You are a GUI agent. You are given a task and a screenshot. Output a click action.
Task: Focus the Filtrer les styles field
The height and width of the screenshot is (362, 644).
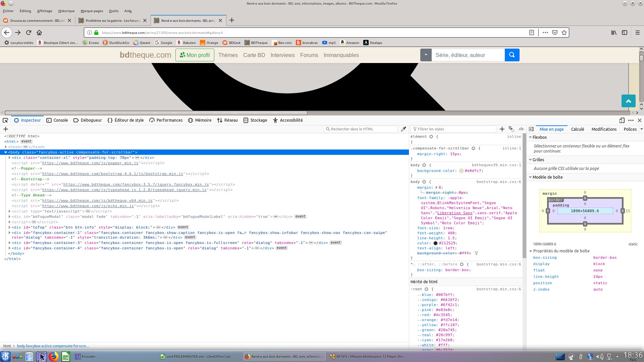pyautogui.click(x=453, y=129)
